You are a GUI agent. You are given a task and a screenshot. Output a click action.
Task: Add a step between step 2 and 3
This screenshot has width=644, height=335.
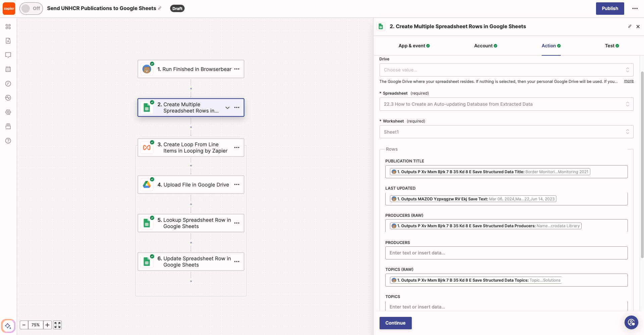click(x=191, y=127)
